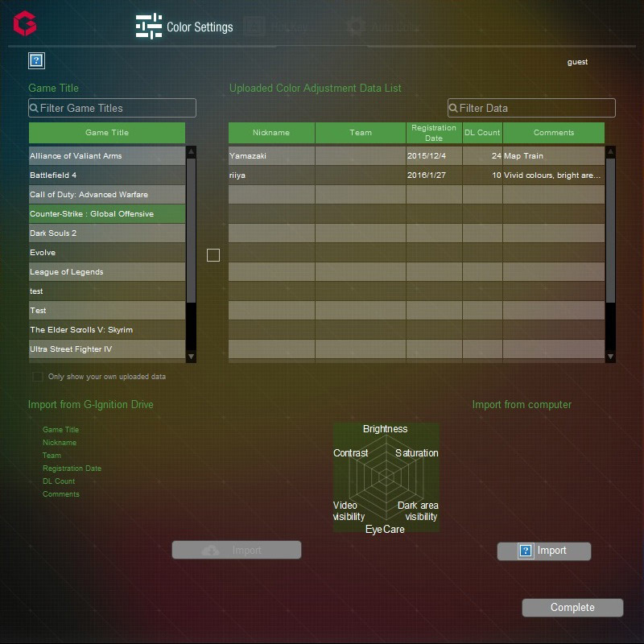Click the cloud icon on the G-Ignition Drive Import button
The image size is (644, 644).
tap(211, 550)
